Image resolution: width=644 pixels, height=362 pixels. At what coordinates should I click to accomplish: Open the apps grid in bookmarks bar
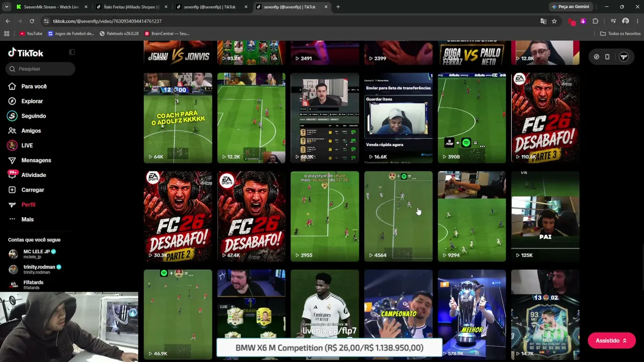coord(7,34)
